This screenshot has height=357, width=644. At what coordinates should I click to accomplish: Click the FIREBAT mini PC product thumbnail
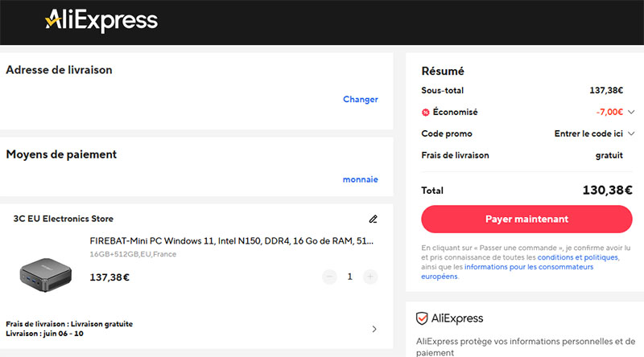(x=46, y=274)
